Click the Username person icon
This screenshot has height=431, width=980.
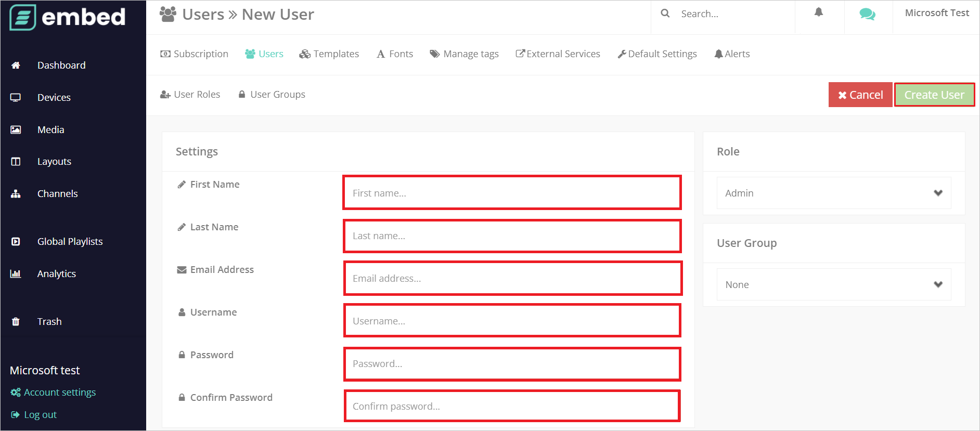tap(182, 312)
